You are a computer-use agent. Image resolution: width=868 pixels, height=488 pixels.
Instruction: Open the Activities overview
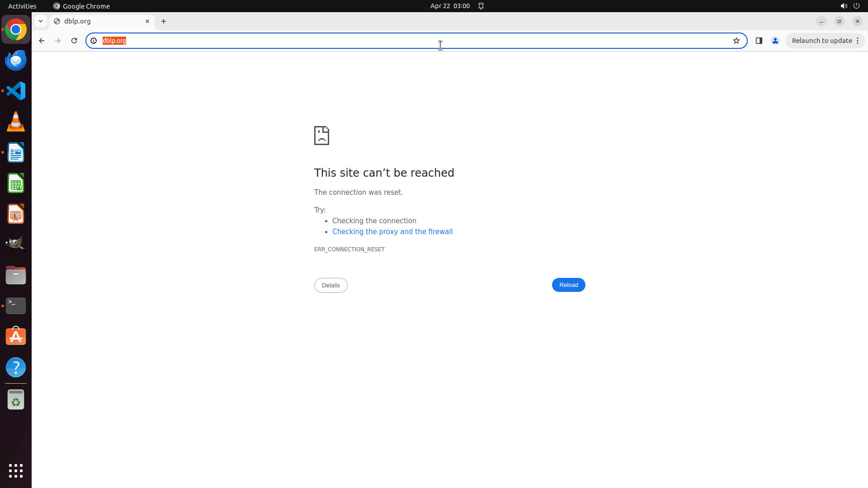point(22,6)
